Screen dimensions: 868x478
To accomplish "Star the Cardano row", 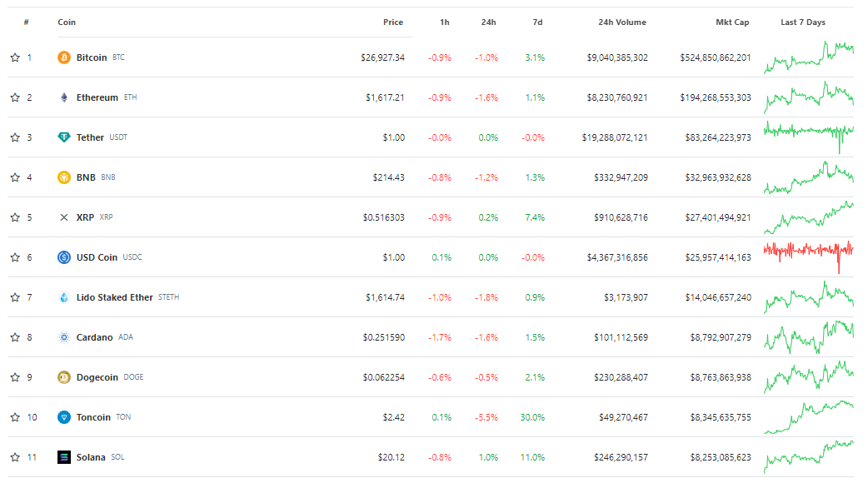I will [15, 337].
